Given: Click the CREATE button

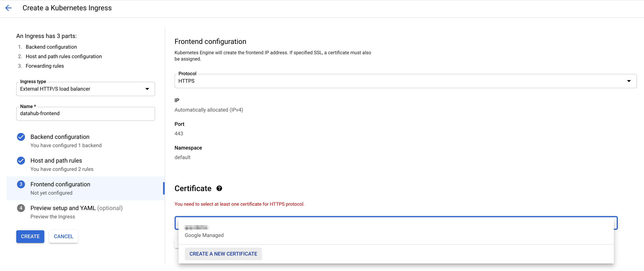Looking at the screenshot, I should point(30,236).
